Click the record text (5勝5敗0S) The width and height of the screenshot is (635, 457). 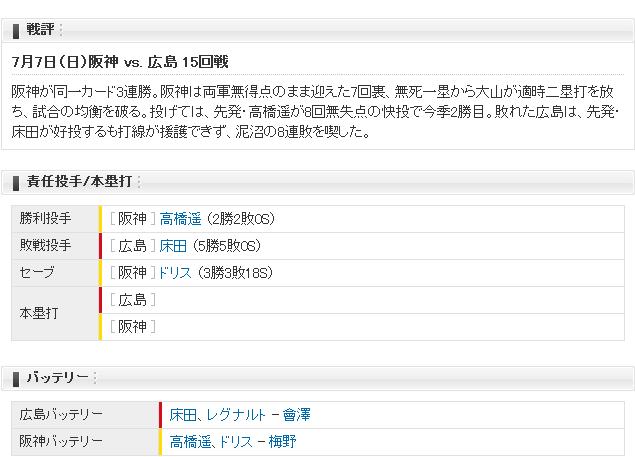[x=227, y=246]
